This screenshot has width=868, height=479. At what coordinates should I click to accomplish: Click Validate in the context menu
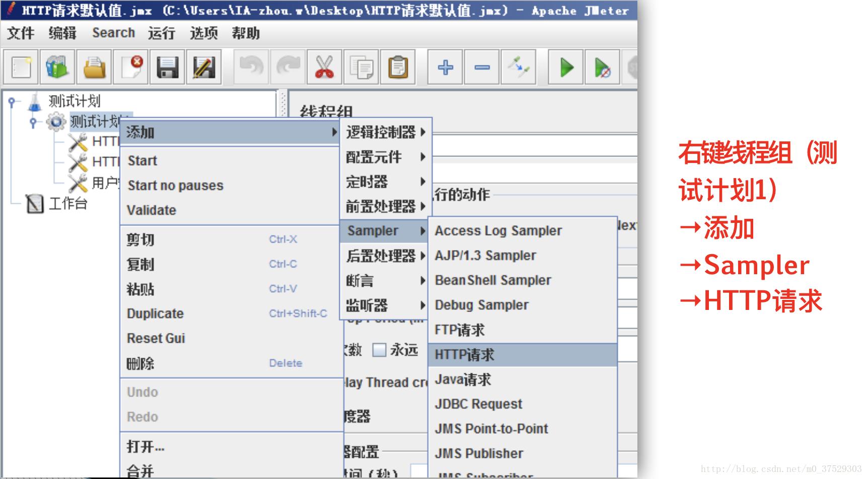[151, 210]
